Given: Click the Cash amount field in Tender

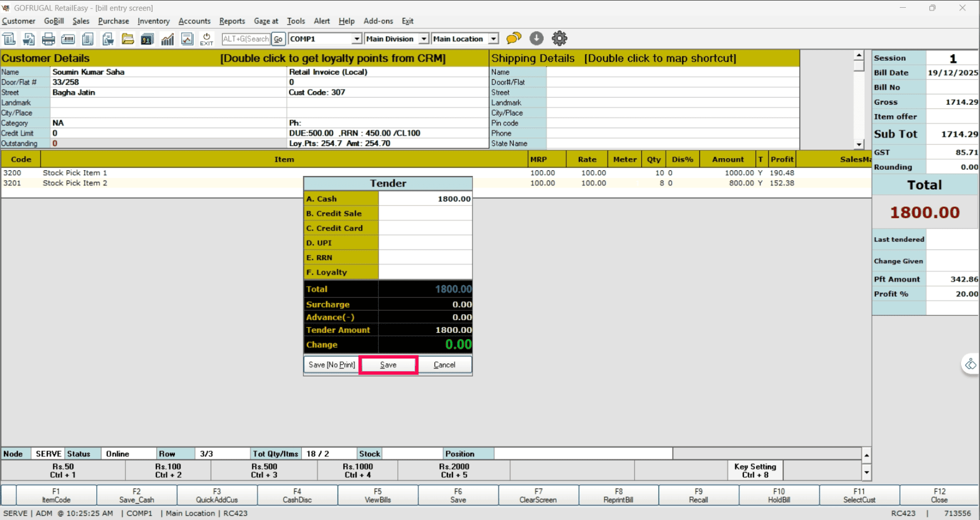Looking at the screenshot, I should tap(425, 199).
